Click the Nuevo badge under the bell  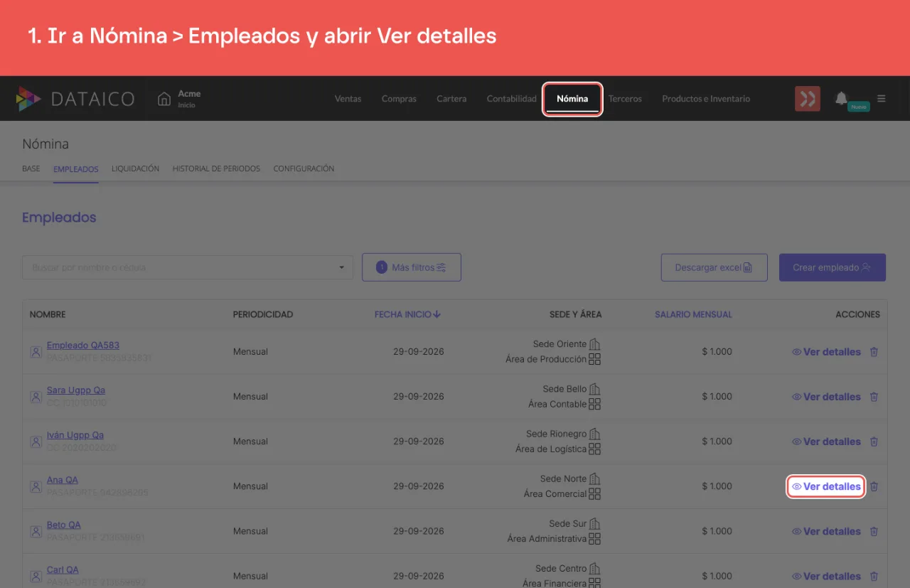pos(859,107)
